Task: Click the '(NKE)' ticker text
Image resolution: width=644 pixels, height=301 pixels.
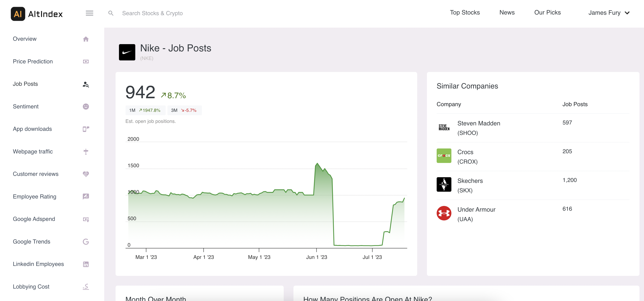Action: (147, 58)
